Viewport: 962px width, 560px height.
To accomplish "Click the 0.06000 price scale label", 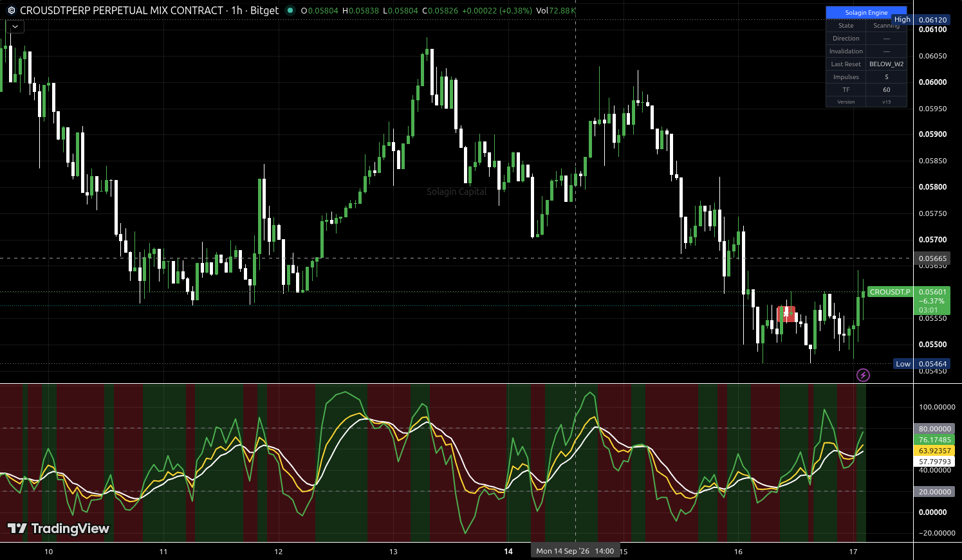I will [x=932, y=82].
